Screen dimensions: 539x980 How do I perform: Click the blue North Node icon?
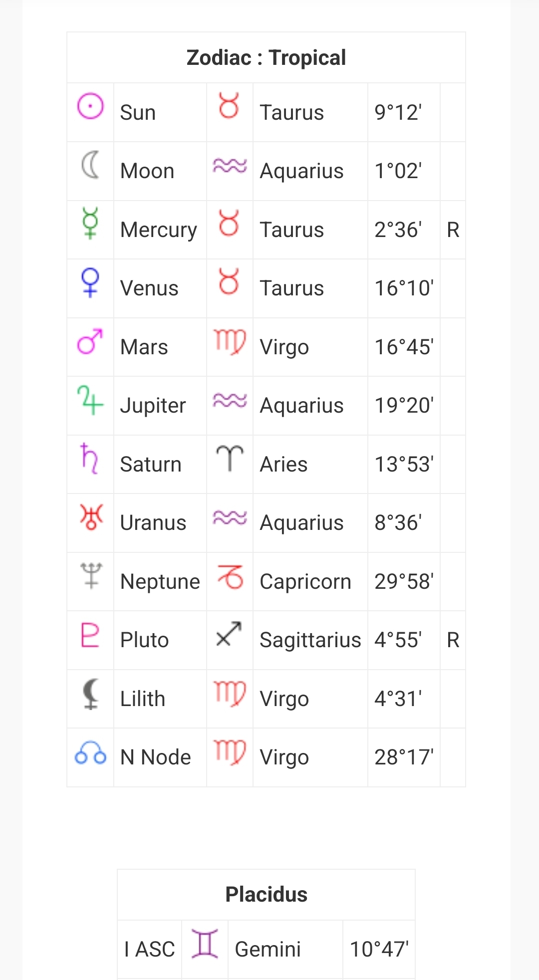point(90,752)
